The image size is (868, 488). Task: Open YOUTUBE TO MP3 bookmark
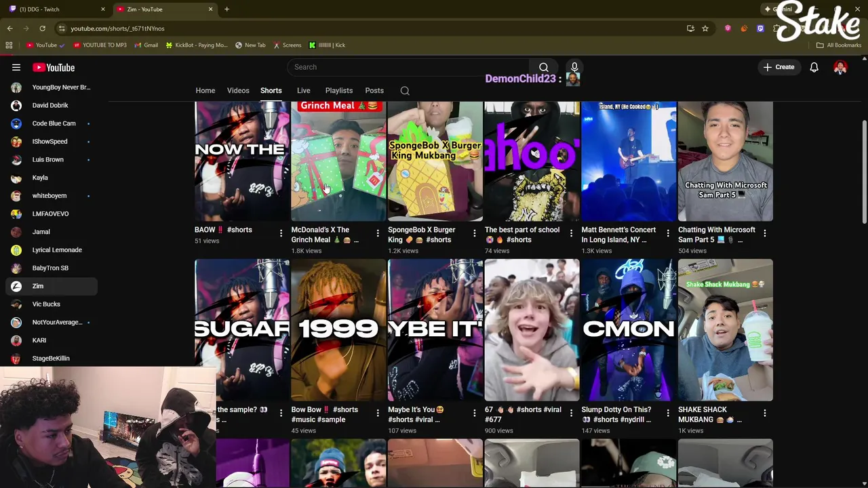coord(100,45)
